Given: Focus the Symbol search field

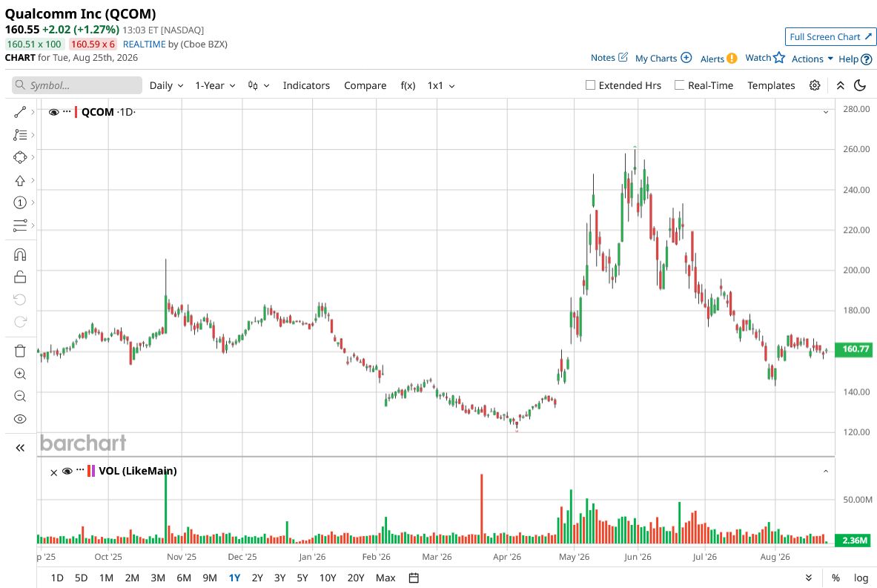Looking at the screenshot, I should point(77,85).
